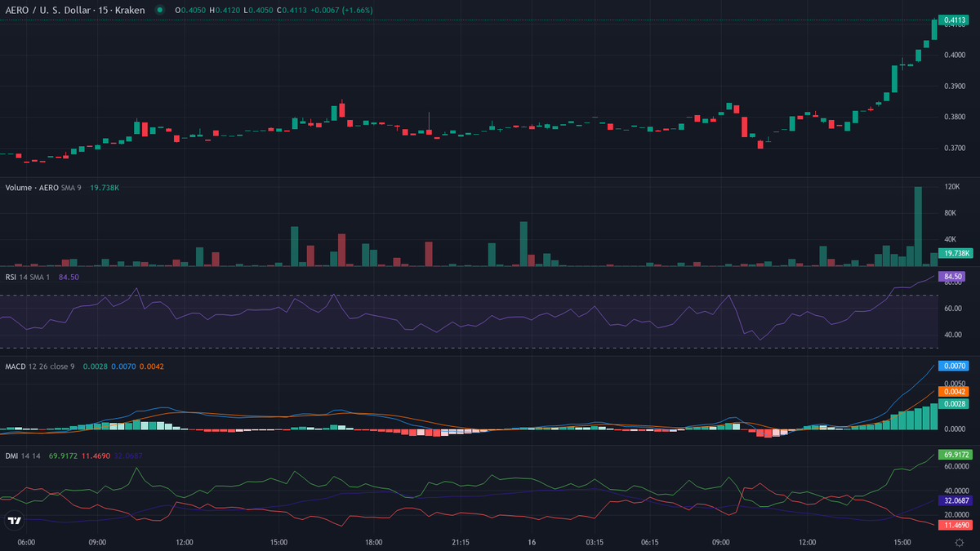Screen dimensions: 980x551
Task: Click the 0.0050 MACD axis label
Action: click(x=955, y=382)
